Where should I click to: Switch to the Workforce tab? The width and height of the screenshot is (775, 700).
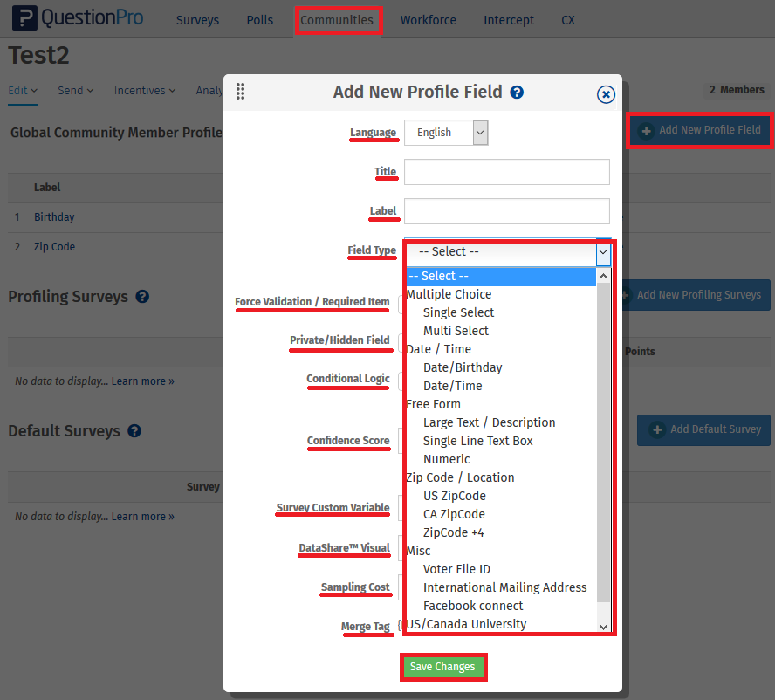(x=428, y=19)
